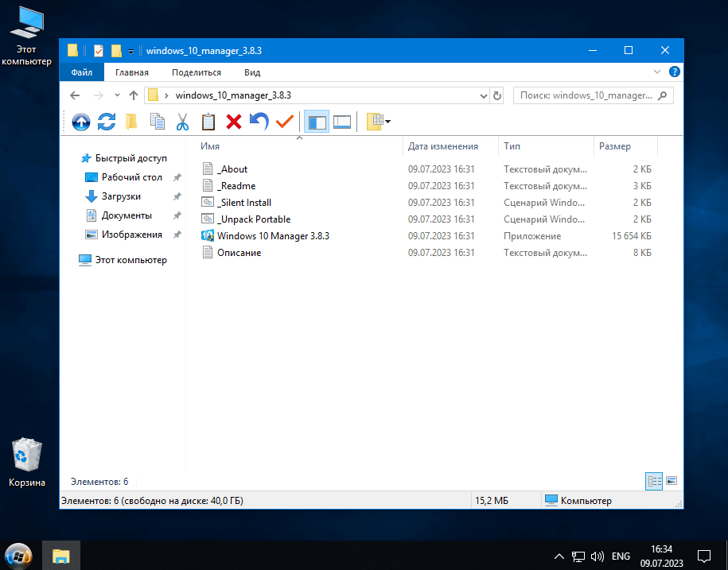Screen dimensions: 728x570
Task: Select Загрузки in the navigation pane
Action: coord(121,196)
